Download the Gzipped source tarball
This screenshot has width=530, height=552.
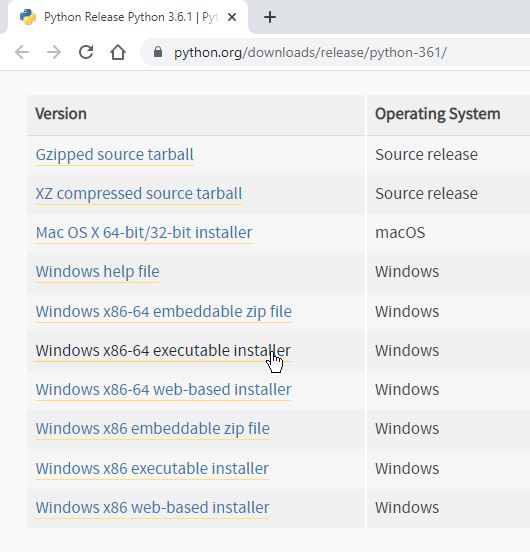(x=114, y=155)
